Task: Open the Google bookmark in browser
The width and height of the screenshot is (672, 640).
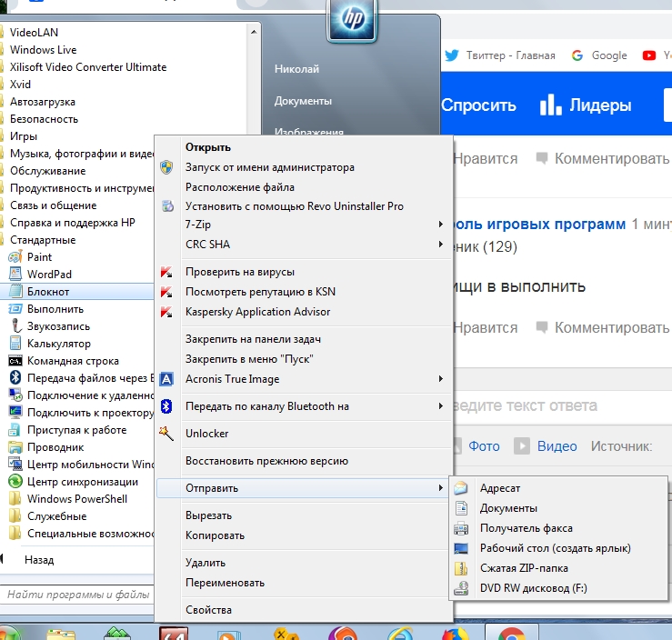Action: 599,55
